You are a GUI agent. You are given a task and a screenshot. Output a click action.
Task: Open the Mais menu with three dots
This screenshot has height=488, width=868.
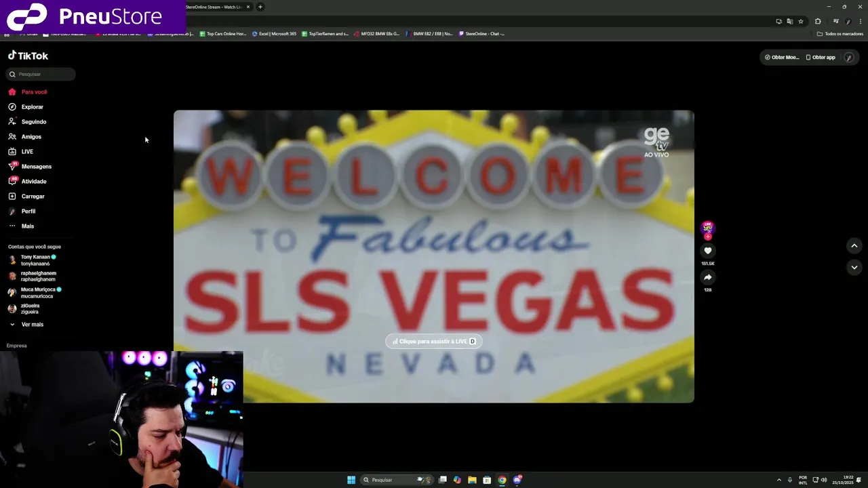click(21, 226)
